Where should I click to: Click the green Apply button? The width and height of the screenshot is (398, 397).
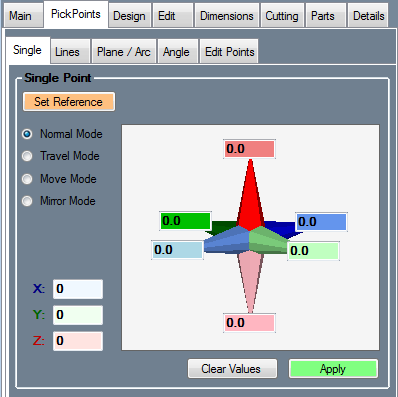pyautogui.click(x=333, y=369)
